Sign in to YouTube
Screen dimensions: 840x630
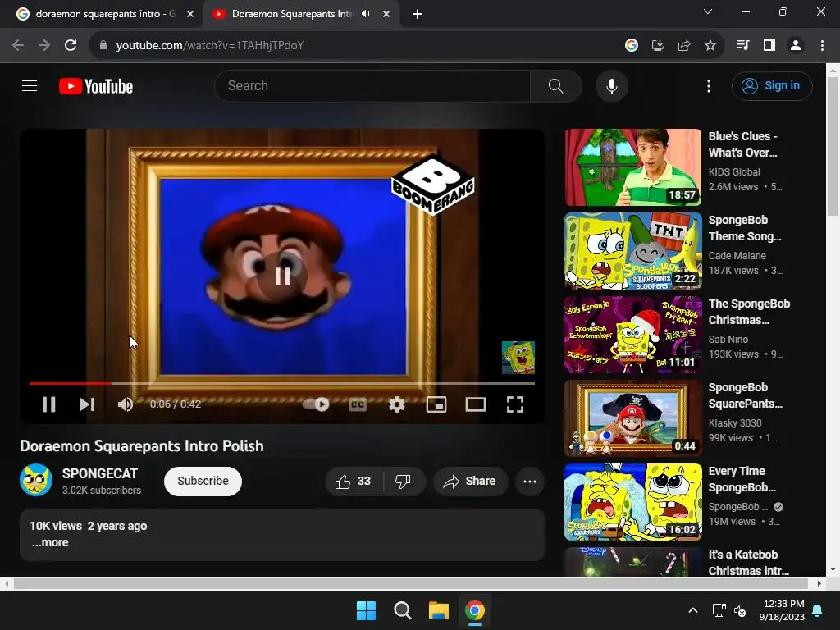[x=771, y=85]
